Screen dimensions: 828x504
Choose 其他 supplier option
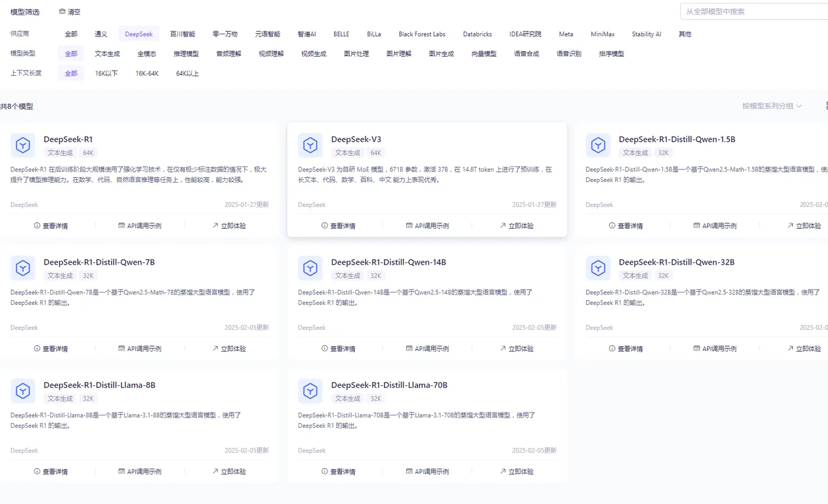click(x=685, y=34)
